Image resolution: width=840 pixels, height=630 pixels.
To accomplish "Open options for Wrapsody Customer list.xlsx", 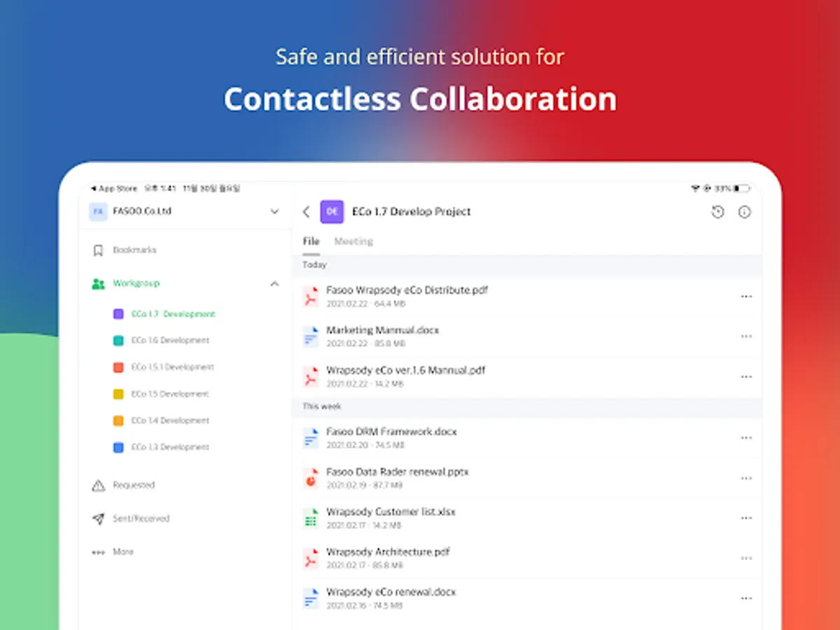I will (746, 518).
